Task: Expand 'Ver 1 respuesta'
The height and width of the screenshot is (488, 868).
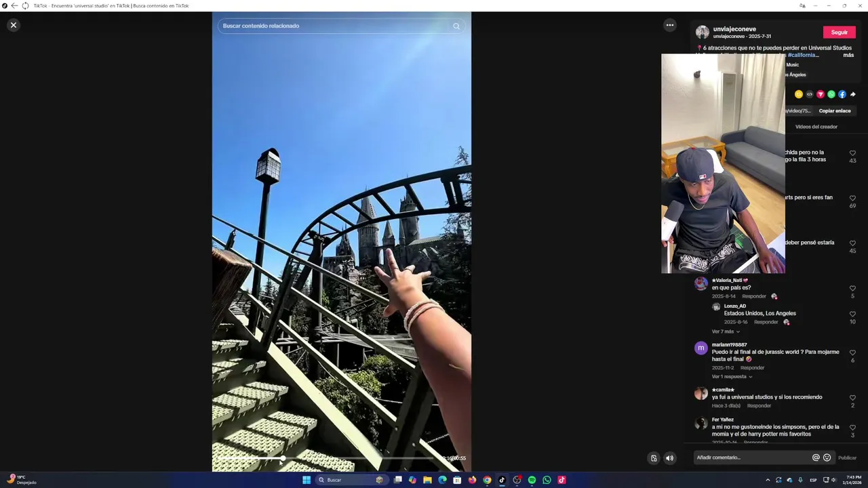Action: pos(732,376)
